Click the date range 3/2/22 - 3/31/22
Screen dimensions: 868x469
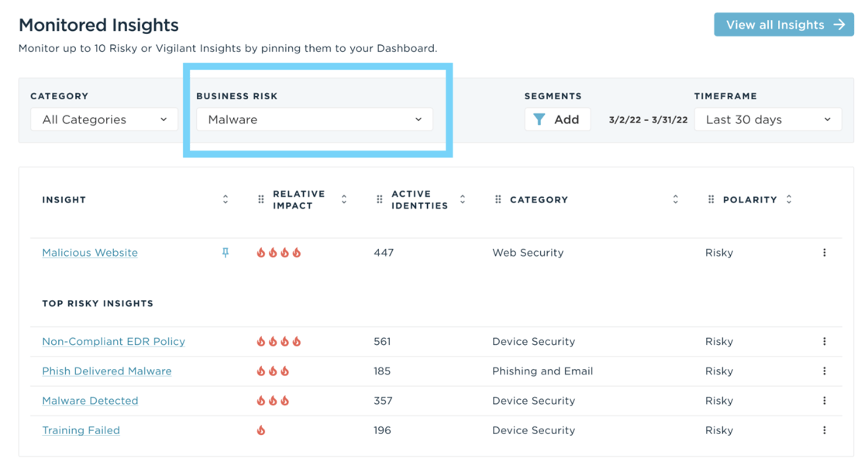(648, 120)
